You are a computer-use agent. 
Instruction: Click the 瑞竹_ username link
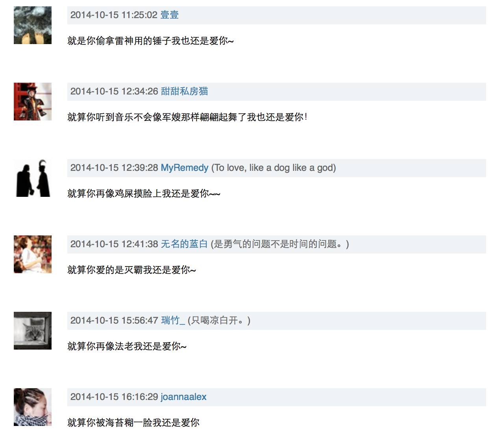173,320
